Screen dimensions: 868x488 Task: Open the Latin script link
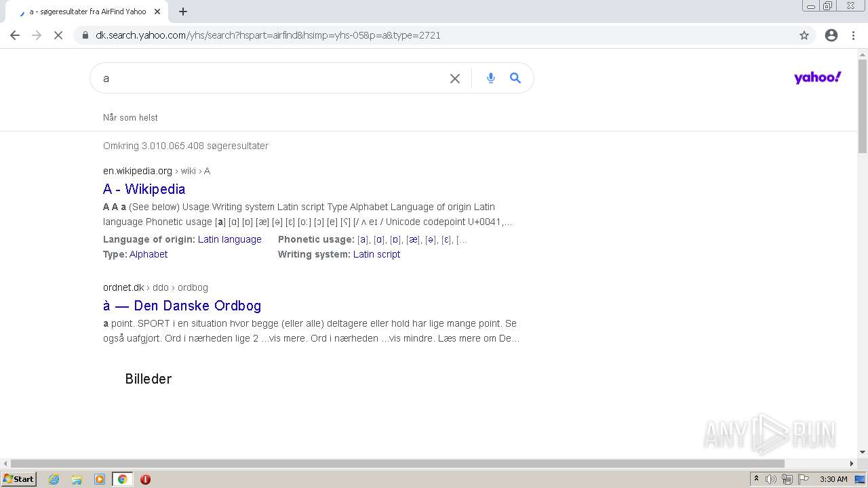click(x=376, y=254)
